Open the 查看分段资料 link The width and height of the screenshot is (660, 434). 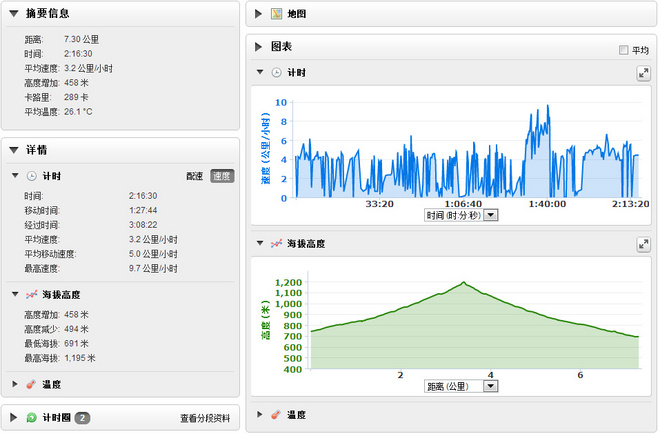coord(205,418)
